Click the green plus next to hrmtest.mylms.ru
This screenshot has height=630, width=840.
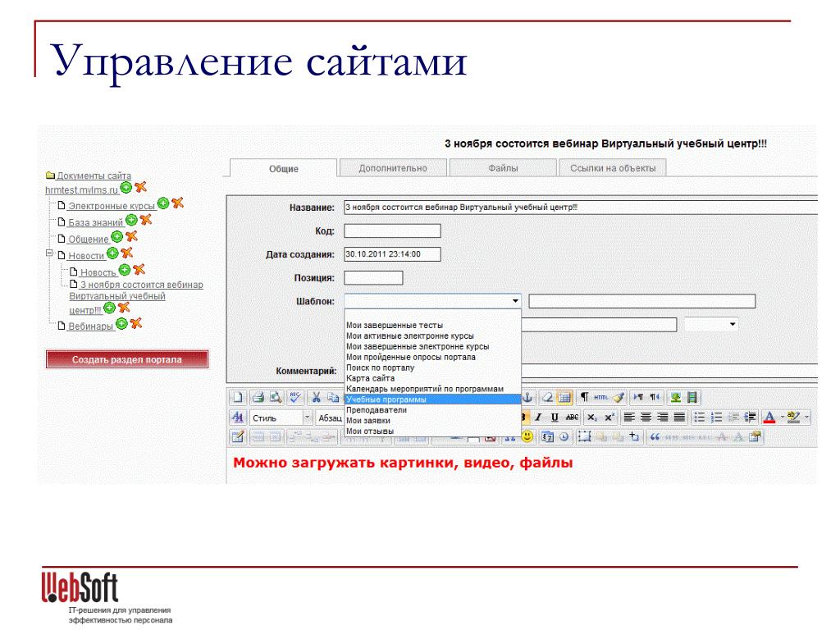tap(126, 188)
